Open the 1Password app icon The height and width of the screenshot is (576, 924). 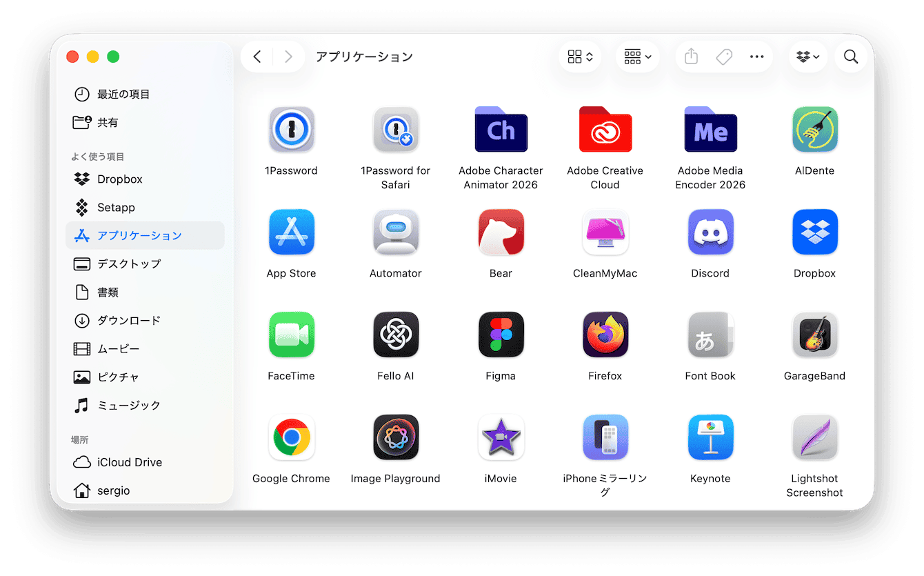[x=291, y=129]
